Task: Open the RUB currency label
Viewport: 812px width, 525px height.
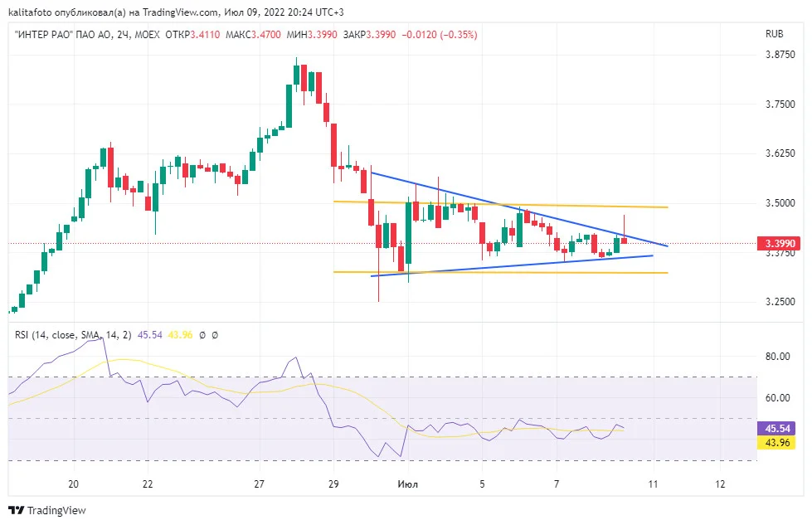Action: (774, 34)
